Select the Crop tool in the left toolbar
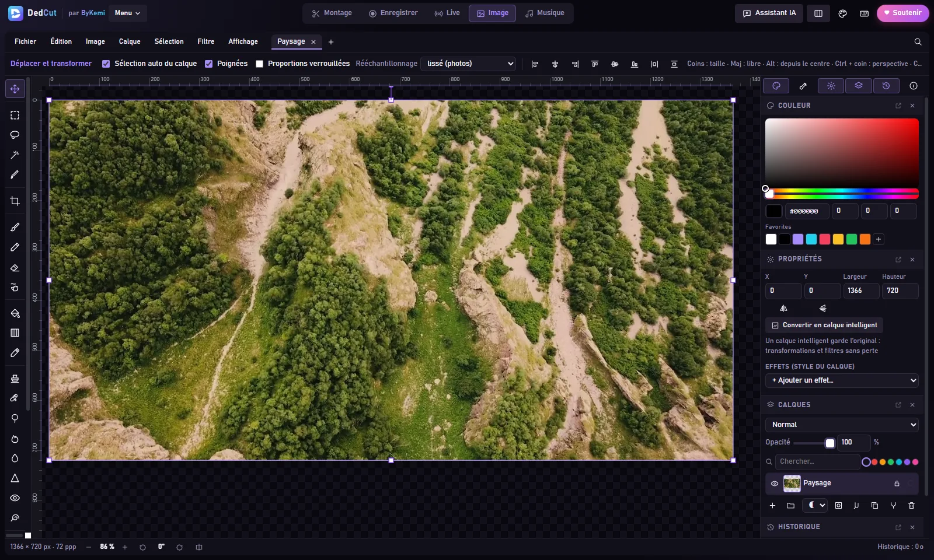 15,201
